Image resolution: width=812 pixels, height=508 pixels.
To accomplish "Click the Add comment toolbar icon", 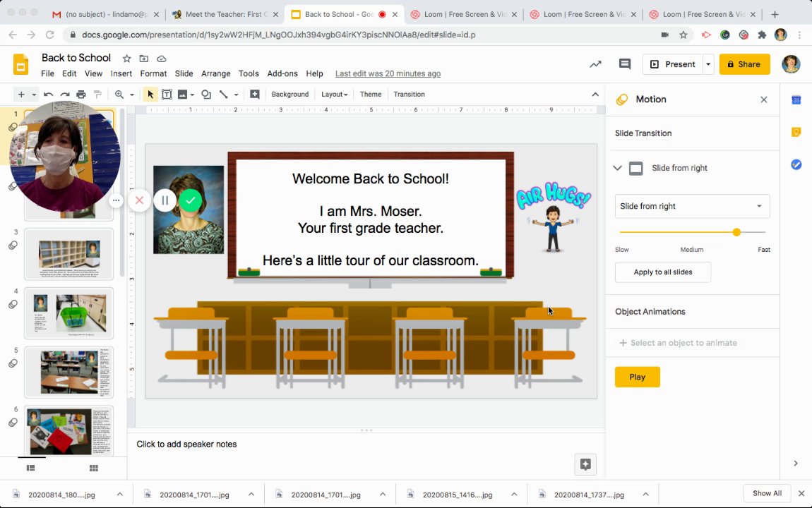I will coord(254,94).
